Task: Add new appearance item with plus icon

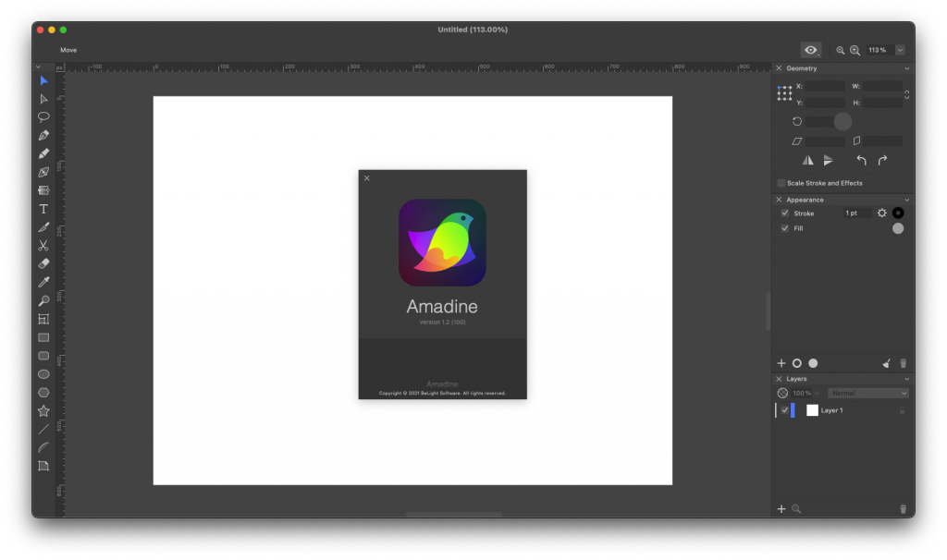Action: click(x=781, y=363)
